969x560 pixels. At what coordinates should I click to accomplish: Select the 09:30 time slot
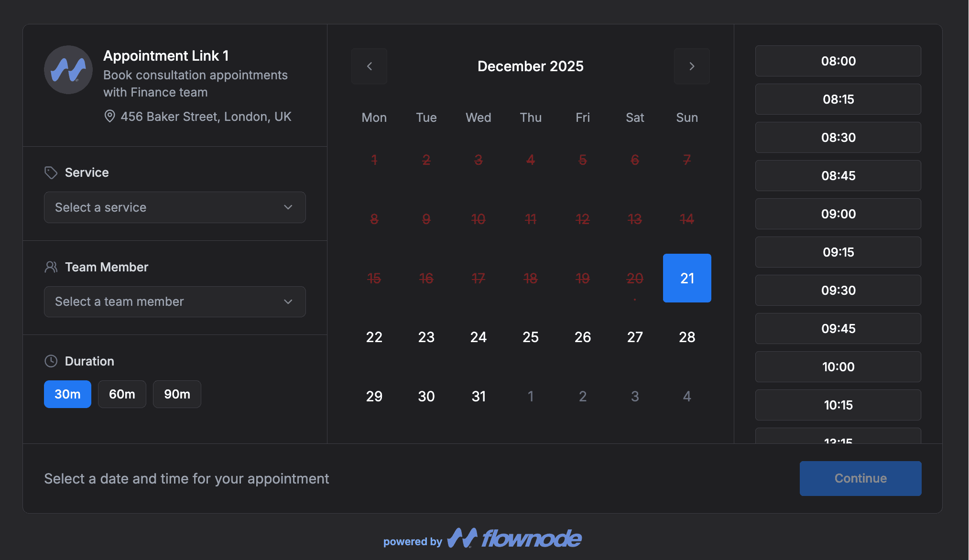[x=838, y=291]
